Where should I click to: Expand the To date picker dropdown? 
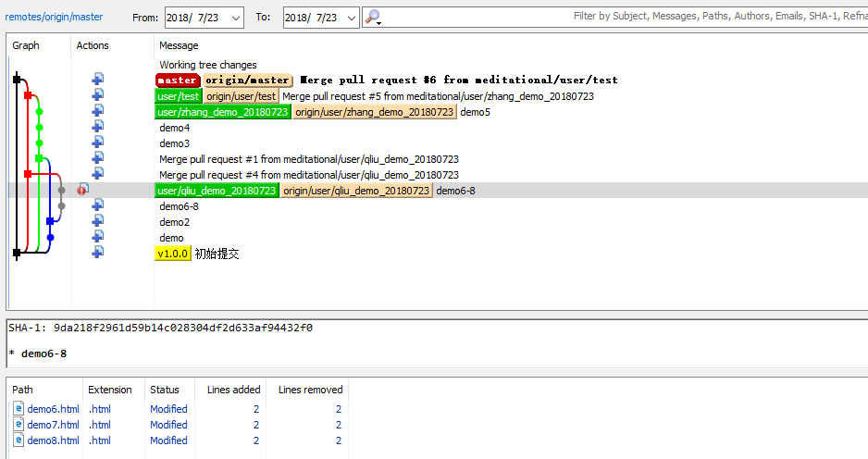pyautogui.click(x=352, y=17)
